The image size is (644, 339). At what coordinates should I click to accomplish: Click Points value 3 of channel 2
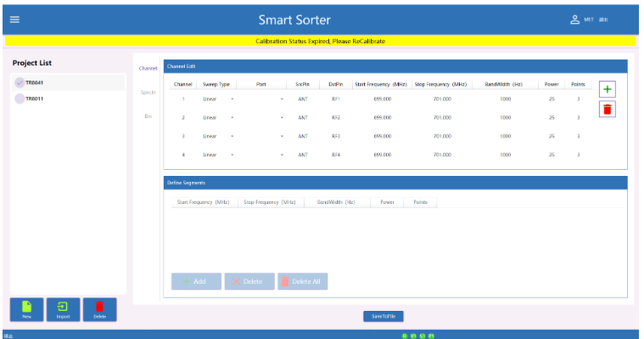579,117
